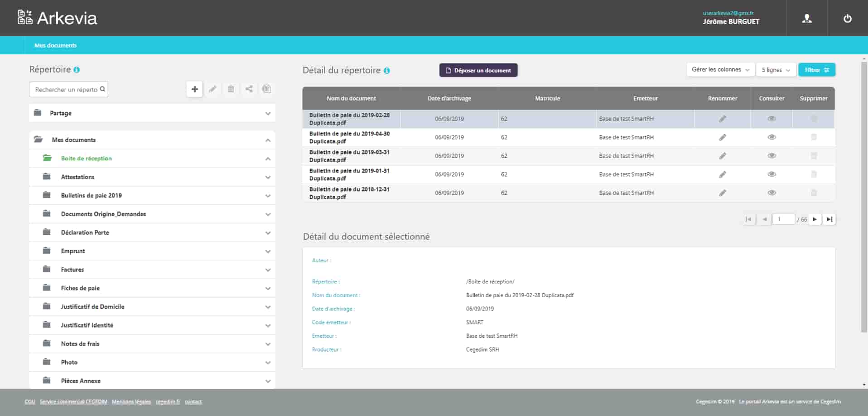View the 2019-02-28 payslip via eye icon
The height and width of the screenshot is (416, 868).
click(772, 119)
